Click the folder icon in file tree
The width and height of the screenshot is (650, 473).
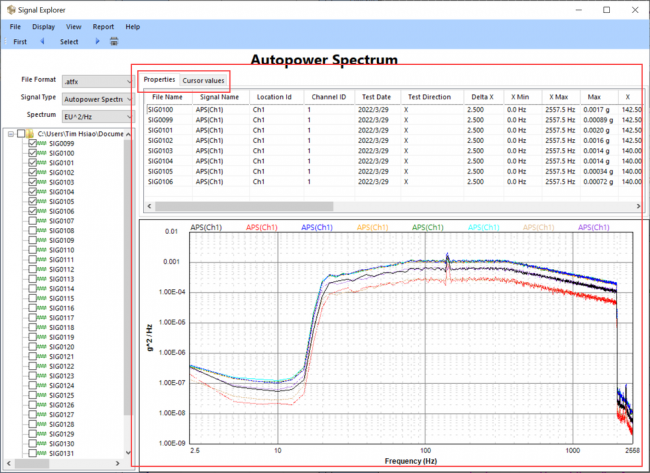[32, 134]
